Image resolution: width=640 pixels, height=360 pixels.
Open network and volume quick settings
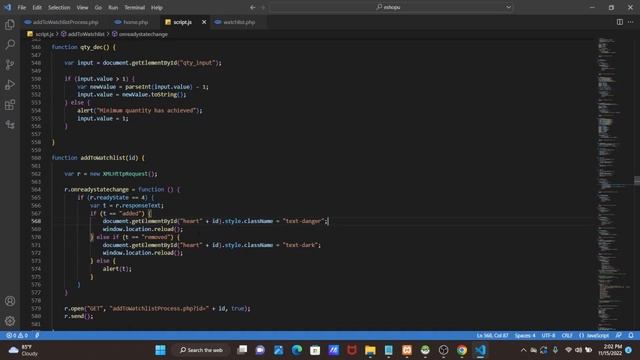(578, 350)
